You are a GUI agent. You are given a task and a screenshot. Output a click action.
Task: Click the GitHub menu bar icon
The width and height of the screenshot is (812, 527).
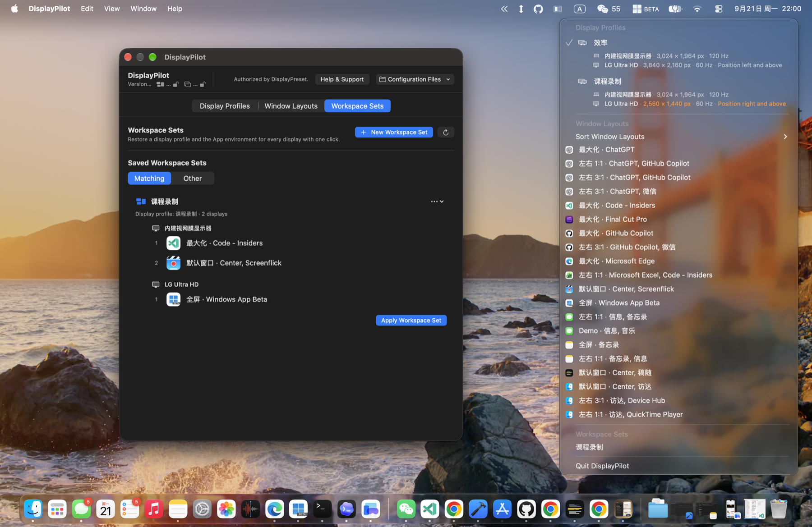538,9
